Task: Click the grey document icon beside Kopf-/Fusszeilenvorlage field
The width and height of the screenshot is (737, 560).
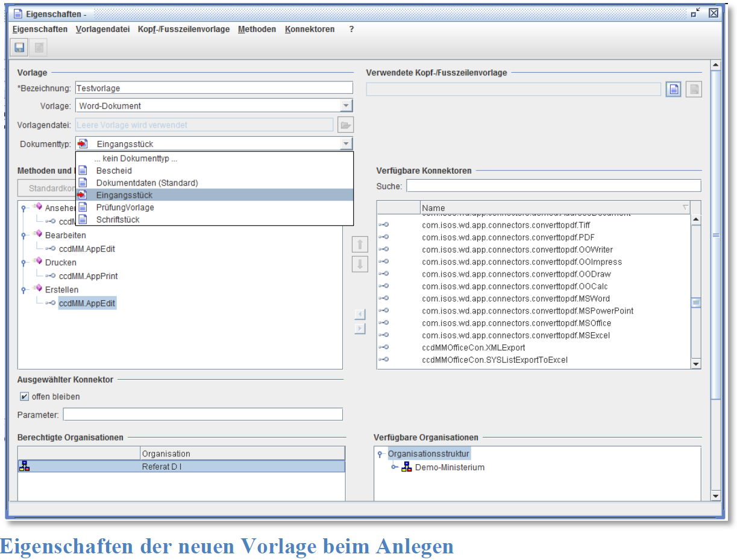Action: pos(694,89)
